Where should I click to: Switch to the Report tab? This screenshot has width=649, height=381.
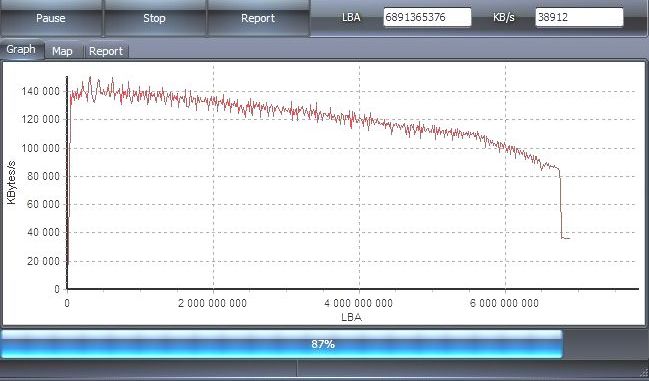(x=106, y=51)
